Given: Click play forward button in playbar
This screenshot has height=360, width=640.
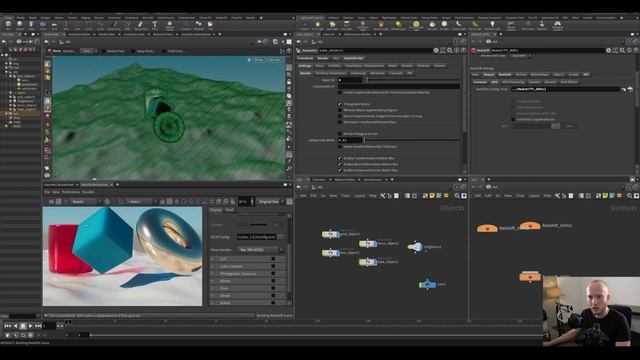Looking at the screenshot, I should [31, 326].
